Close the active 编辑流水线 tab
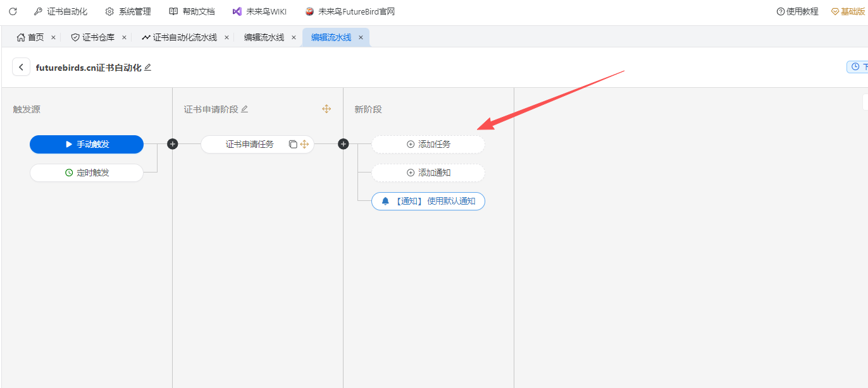Image resolution: width=868 pixels, height=388 pixels. (361, 37)
